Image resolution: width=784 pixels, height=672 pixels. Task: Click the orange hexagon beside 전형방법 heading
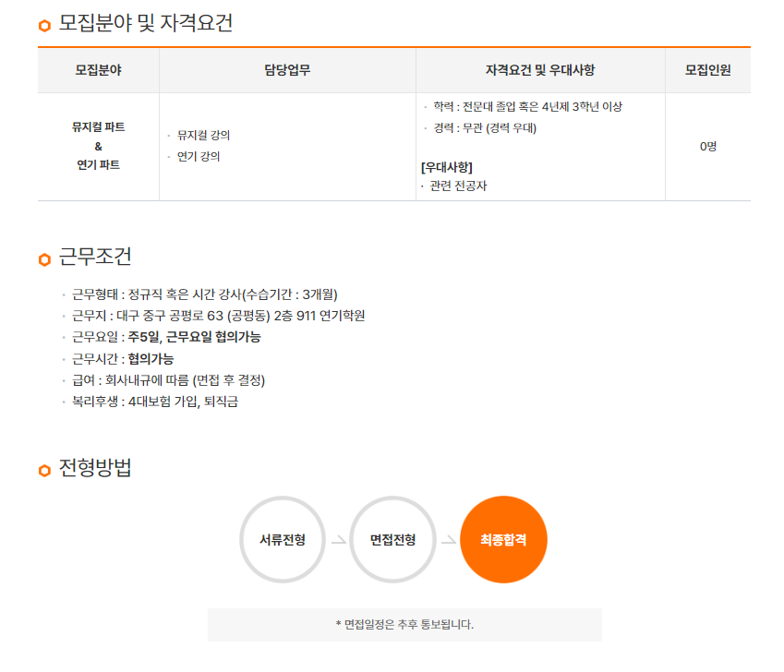tap(44, 471)
